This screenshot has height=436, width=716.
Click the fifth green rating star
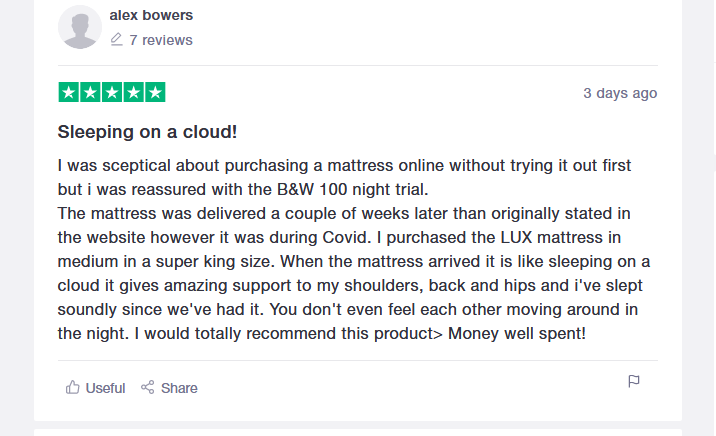tap(155, 92)
